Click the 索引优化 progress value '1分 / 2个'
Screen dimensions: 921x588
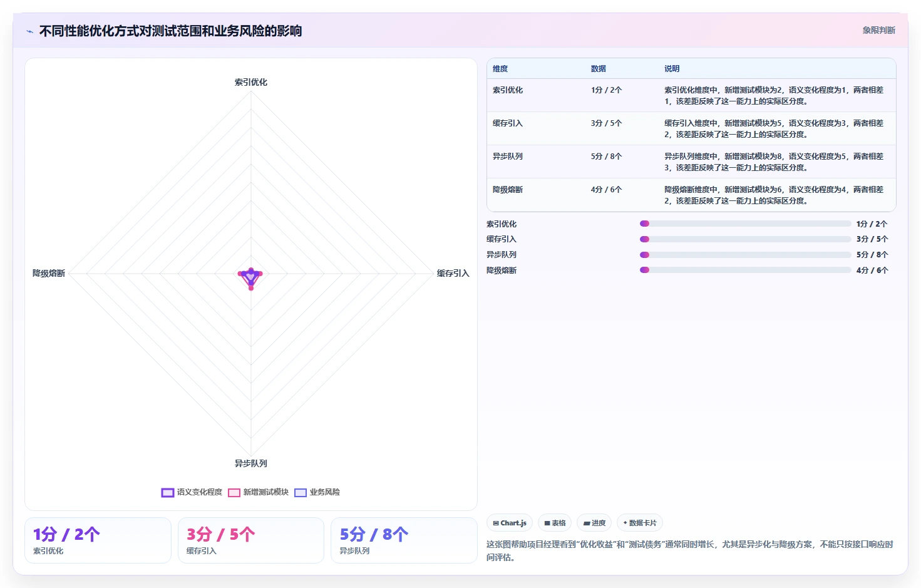click(872, 224)
